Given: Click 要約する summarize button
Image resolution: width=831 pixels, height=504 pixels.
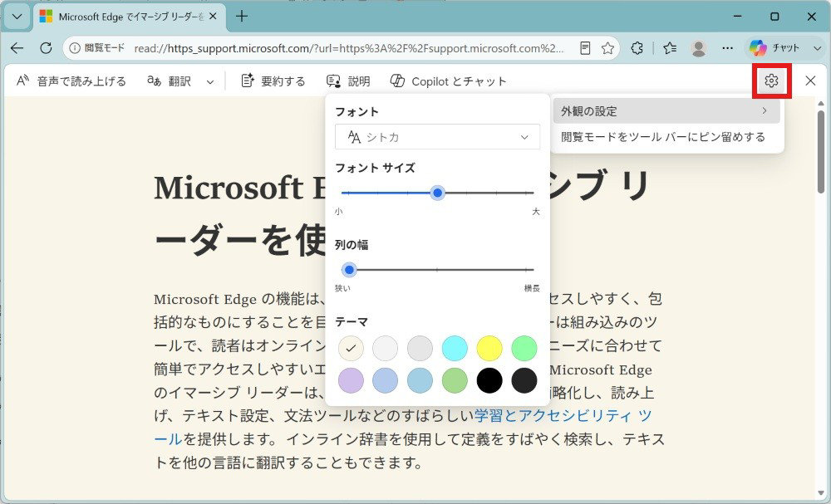Looking at the screenshot, I should coord(273,81).
